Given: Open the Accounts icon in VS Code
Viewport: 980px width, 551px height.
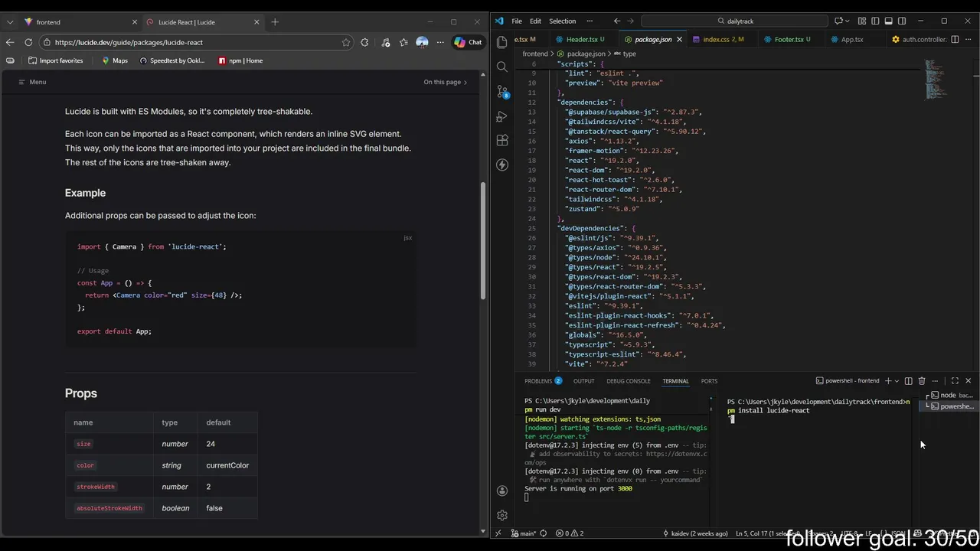Looking at the screenshot, I should click(502, 491).
